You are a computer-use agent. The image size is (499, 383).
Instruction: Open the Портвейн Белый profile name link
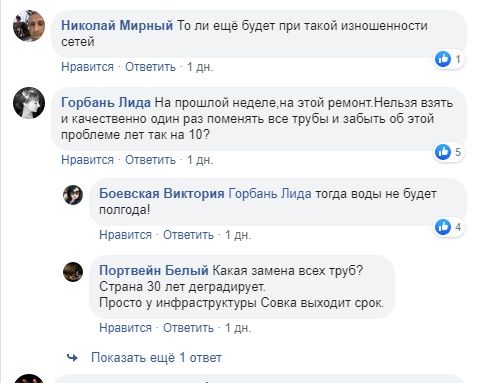coord(154,271)
